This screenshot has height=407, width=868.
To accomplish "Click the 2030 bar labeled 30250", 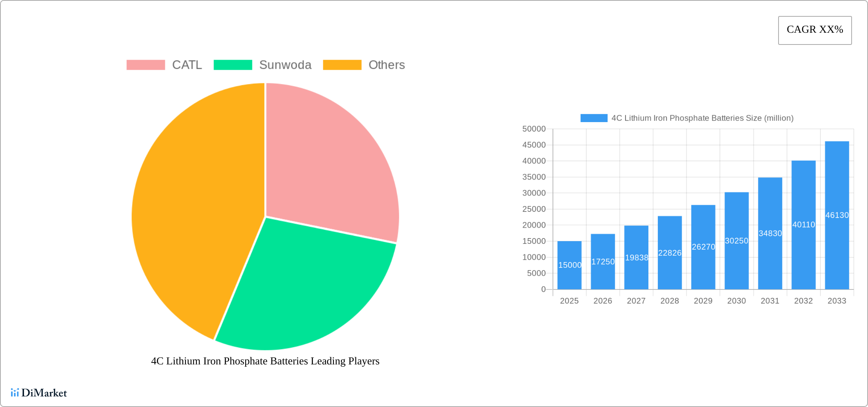I will (x=736, y=241).
